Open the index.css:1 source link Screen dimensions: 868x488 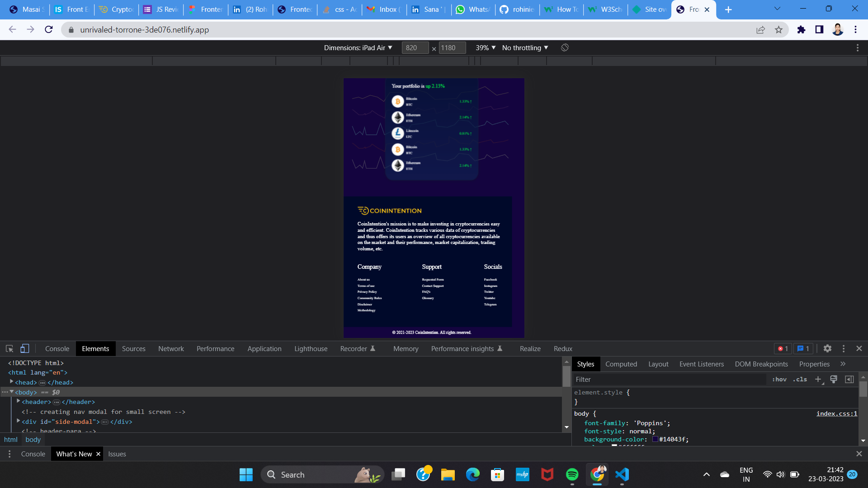836,413
